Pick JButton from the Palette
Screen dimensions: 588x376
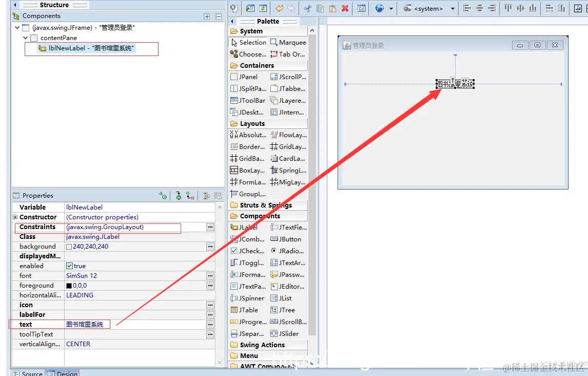coord(286,239)
